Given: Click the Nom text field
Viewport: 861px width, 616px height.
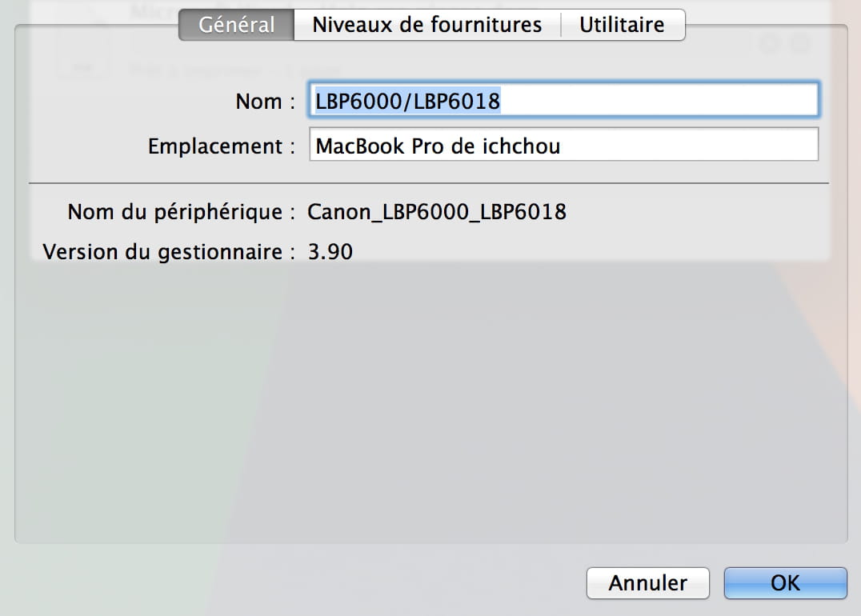Looking at the screenshot, I should click(656, 101).
